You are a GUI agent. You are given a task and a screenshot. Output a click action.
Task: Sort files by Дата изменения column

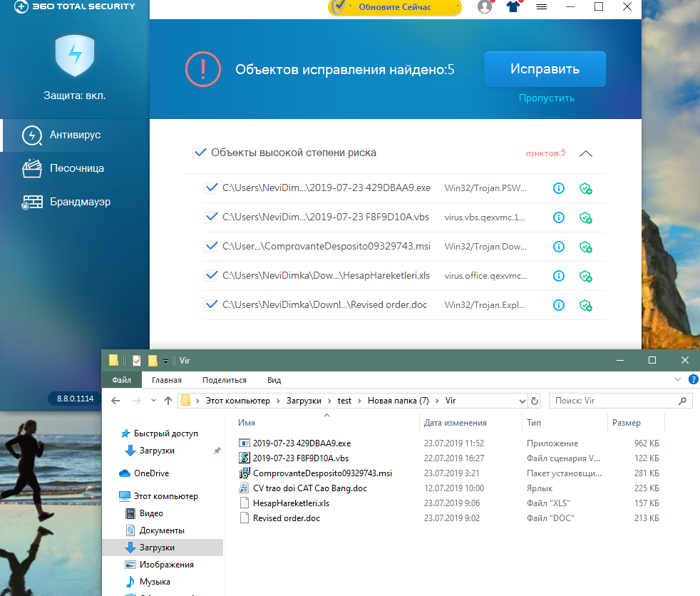(x=455, y=423)
